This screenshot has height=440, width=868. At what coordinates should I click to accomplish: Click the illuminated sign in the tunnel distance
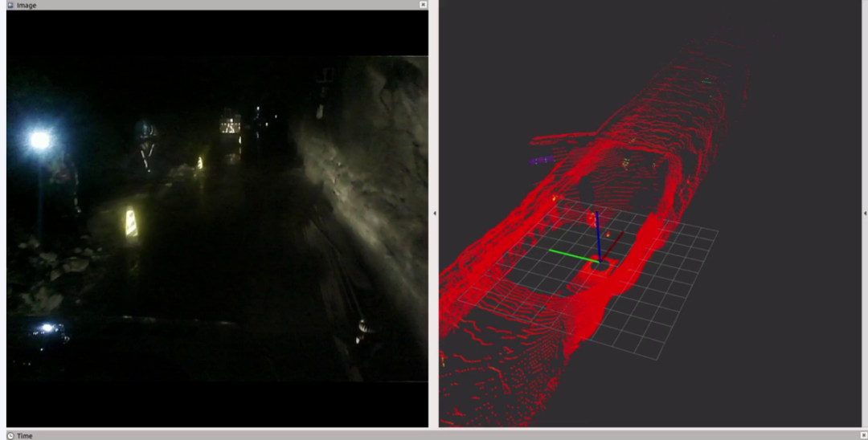[x=231, y=125]
